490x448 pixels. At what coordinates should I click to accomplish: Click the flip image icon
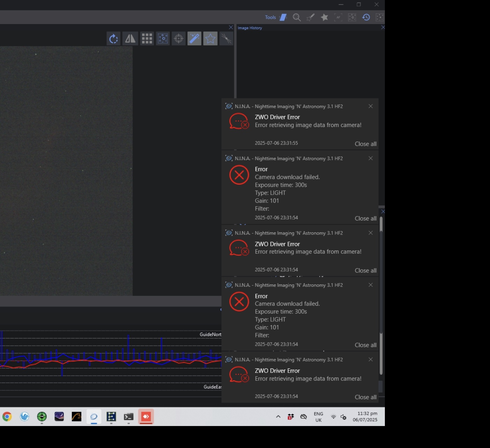coord(130,39)
